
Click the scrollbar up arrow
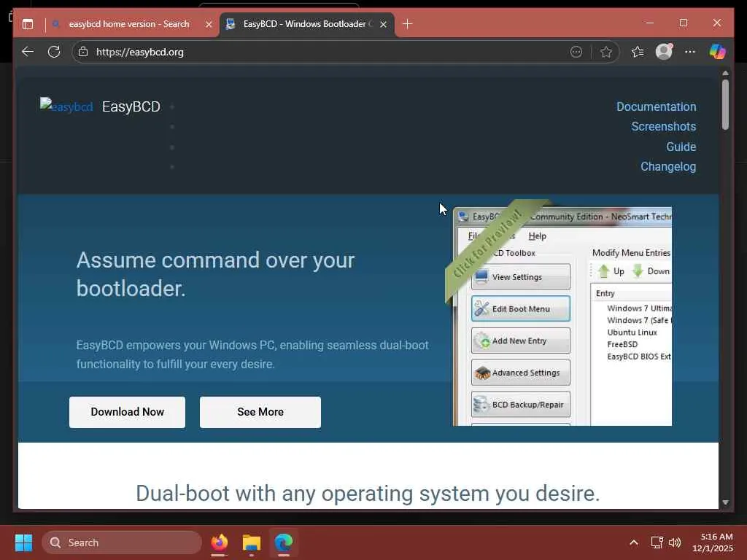click(725, 74)
